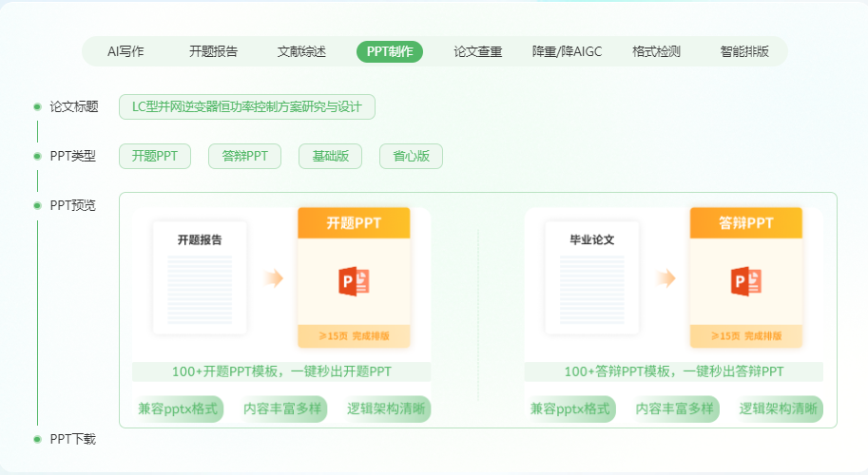Open the 格式检测 tab
This screenshot has width=868, height=475.
click(x=656, y=52)
